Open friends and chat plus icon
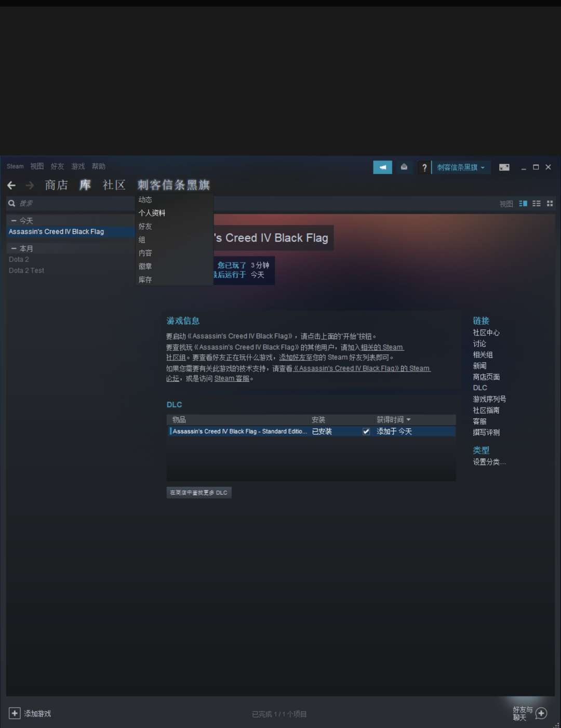This screenshot has width=561, height=728. click(541, 713)
